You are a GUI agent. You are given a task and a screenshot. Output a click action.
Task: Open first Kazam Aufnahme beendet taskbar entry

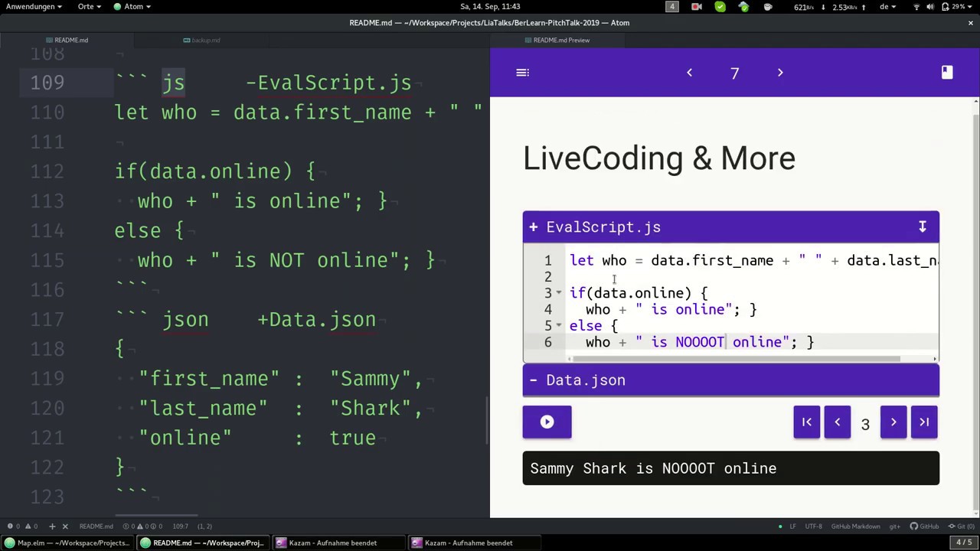pyautogui.click(x=339, y=543)
